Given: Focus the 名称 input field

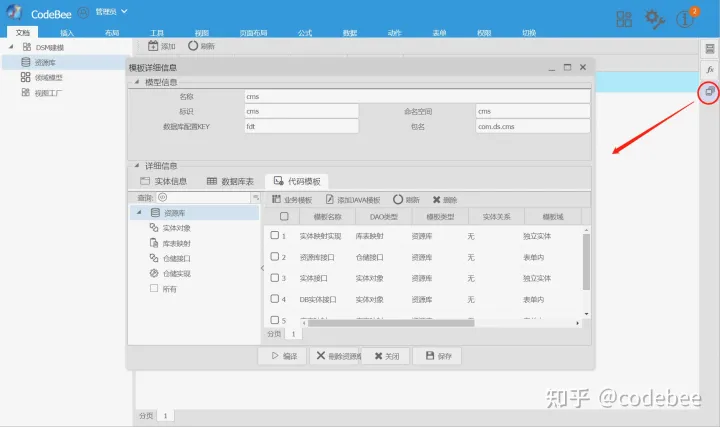Looking at the screenshot, I should [417, 96].
